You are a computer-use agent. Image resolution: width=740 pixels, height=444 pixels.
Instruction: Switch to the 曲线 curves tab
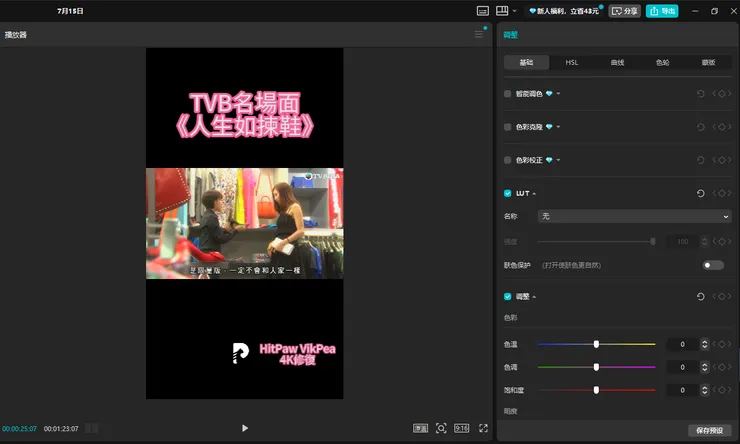click(617, 62)
